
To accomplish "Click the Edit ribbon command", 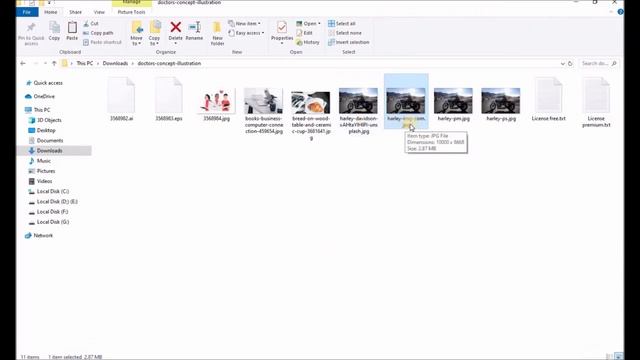I will pyautogui.click(x=304, y=33).
